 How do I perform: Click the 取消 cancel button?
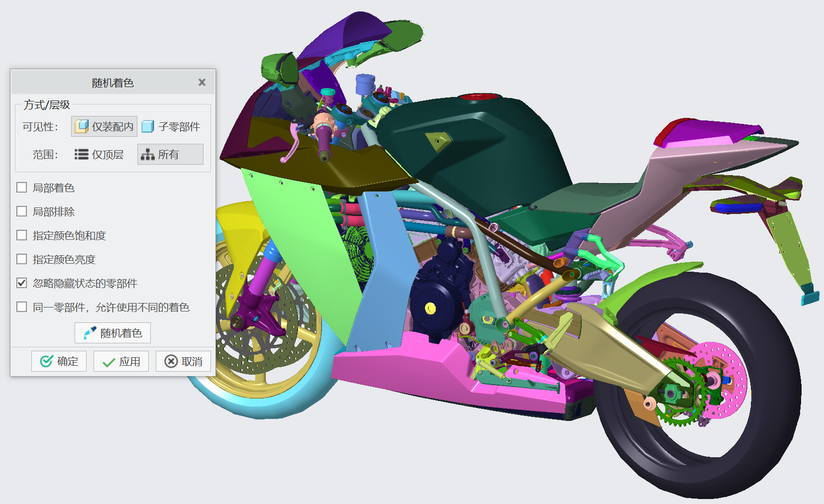183,361
